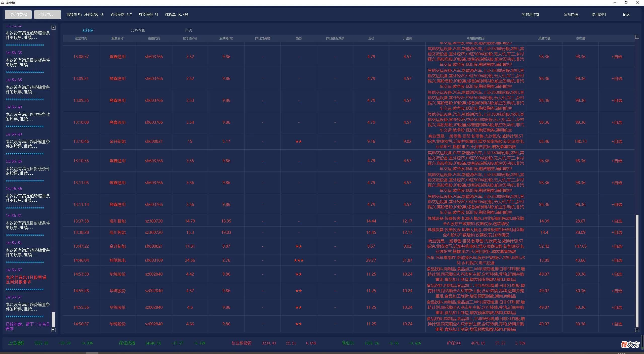644x354 pixels.
Task: Add 隆鑫通用 13:09:21 row to 自选
Action: (617, 78)
